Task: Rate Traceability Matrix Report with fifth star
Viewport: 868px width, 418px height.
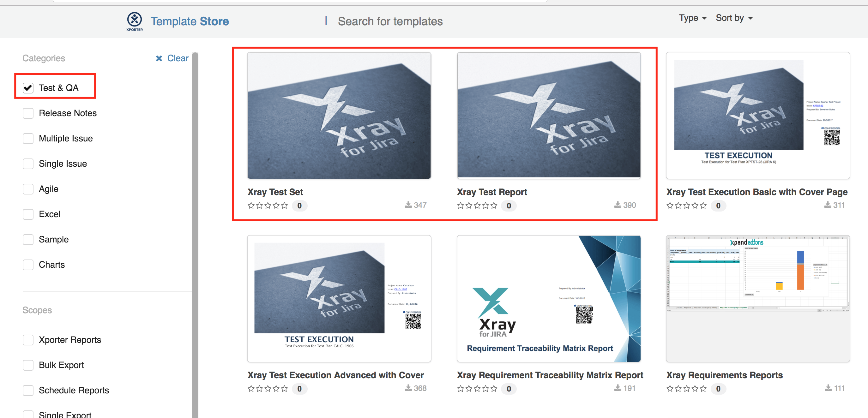Action: point(494,389)
